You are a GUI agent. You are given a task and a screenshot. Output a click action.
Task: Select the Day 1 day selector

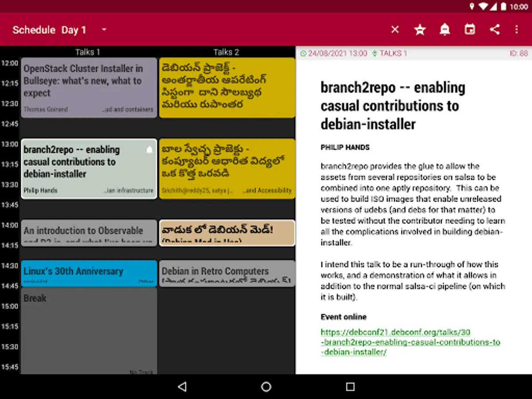pyautogui.click(x=74, y=30)
